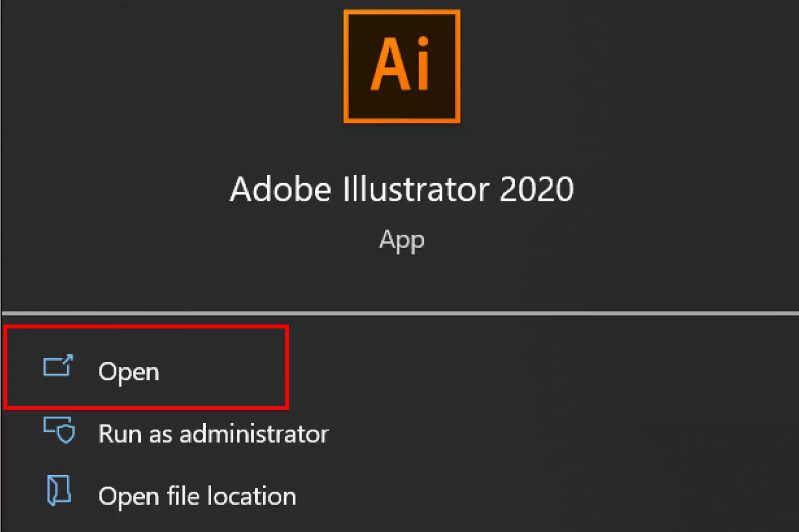Click the App label under the title
The height and width of the screenshot is (532, 799).
(401, 240)
